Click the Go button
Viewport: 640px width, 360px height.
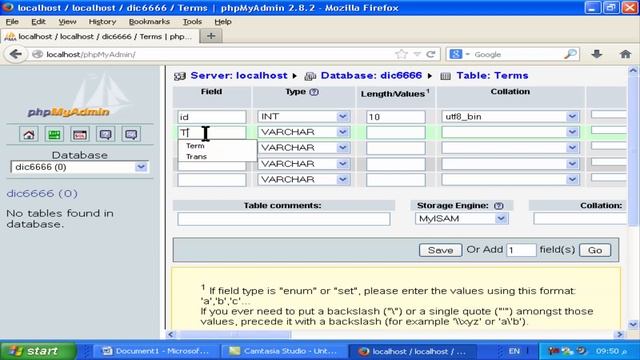pyautogui.click(x=595, y=250)
